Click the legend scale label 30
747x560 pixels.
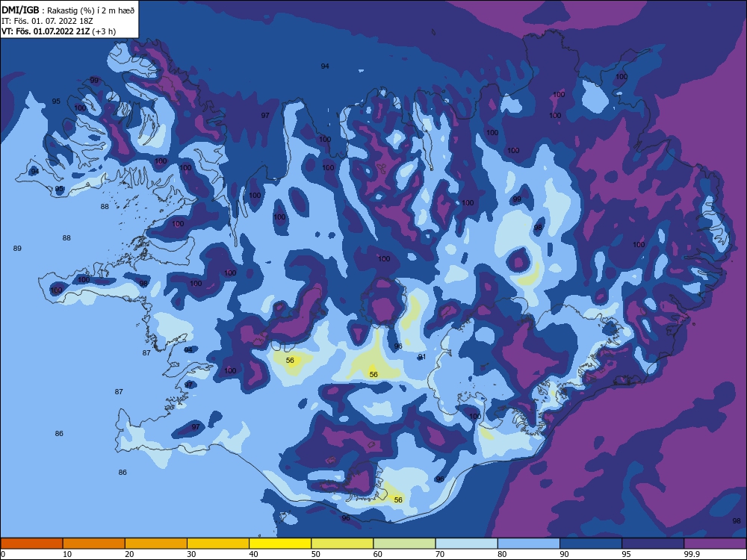[191, 554]
